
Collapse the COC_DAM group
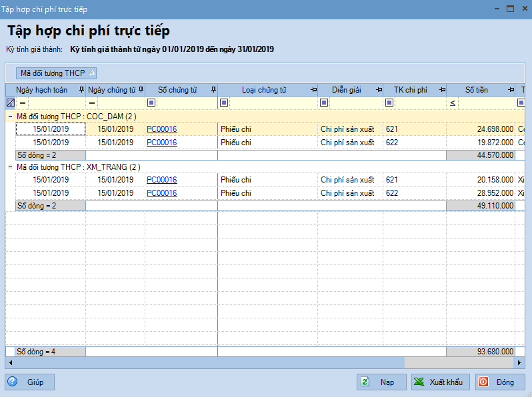[x=10, y=116]
